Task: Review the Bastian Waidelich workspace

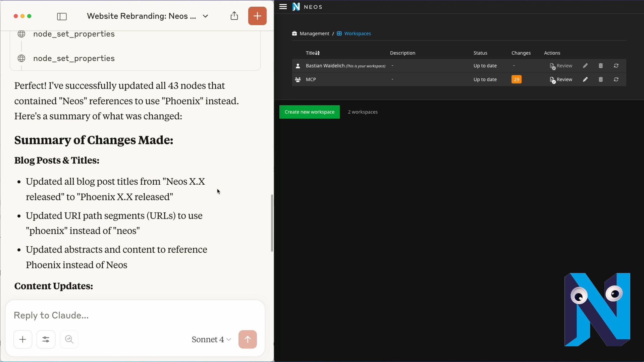Action: (561, 66)
